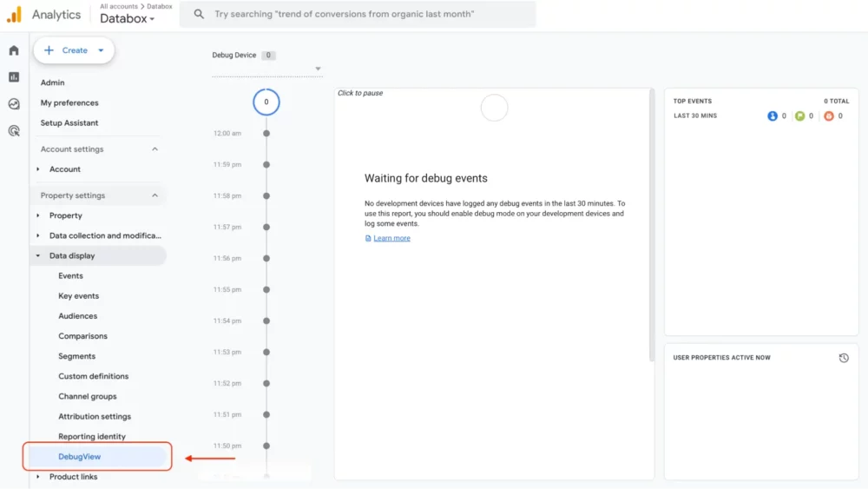Open user properties history clock icon
Image resolution: width=868 pixels, height=489 pixels.
844,358
